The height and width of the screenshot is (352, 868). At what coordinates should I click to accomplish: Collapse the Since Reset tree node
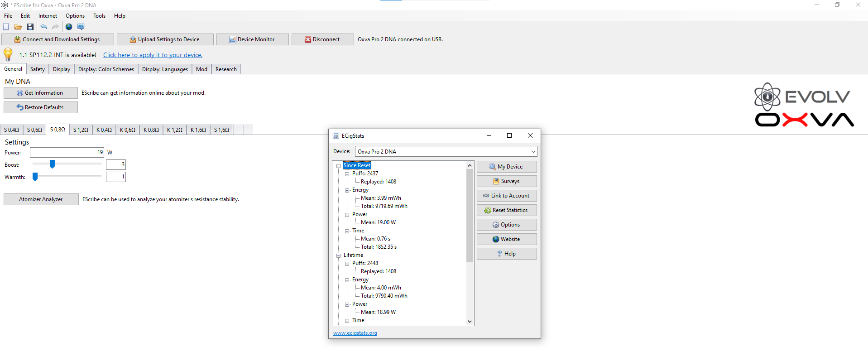(338, 166)
